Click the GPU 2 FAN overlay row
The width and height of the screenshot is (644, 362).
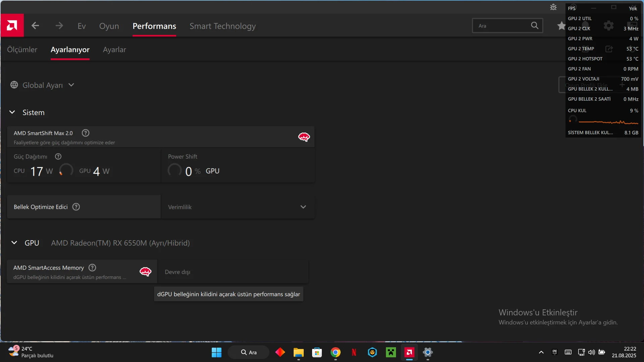point(603,69)
